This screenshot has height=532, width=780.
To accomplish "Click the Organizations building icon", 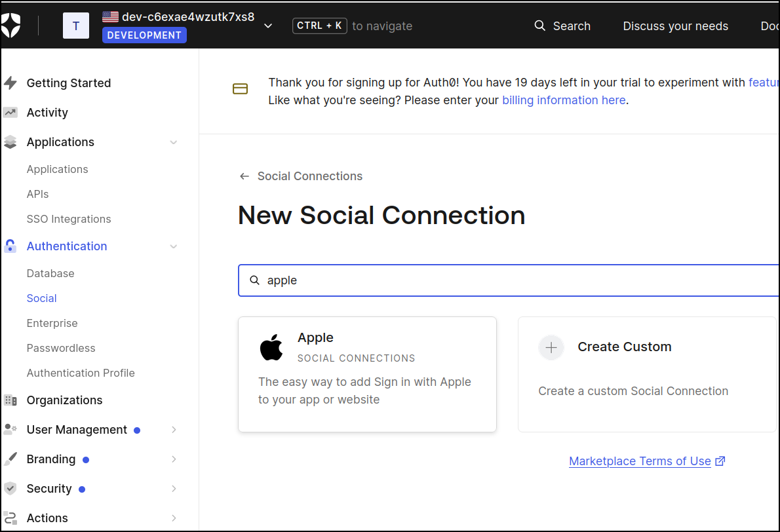I will (10, 400).
